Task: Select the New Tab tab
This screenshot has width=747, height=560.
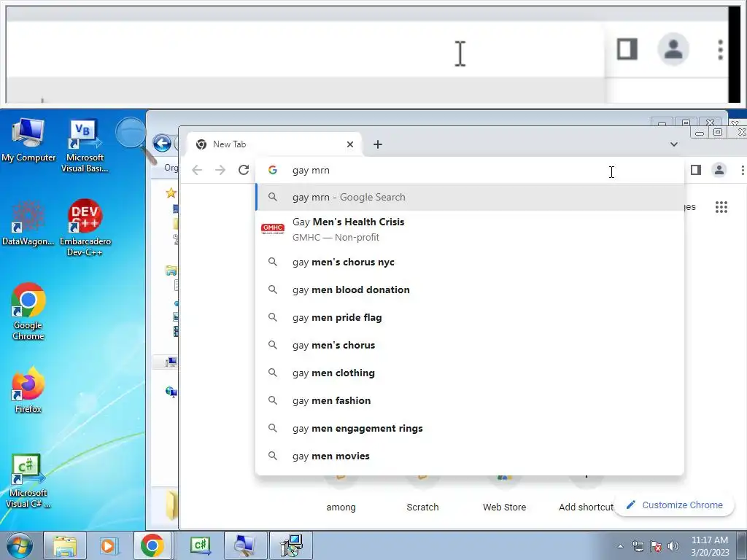Action: tap(274, 144)
